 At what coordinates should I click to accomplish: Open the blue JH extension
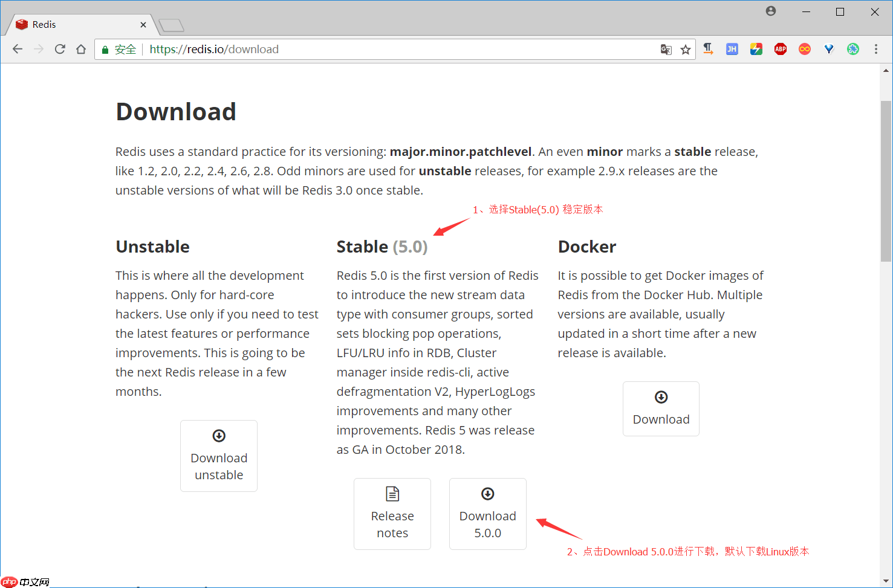tap(732, 49)
